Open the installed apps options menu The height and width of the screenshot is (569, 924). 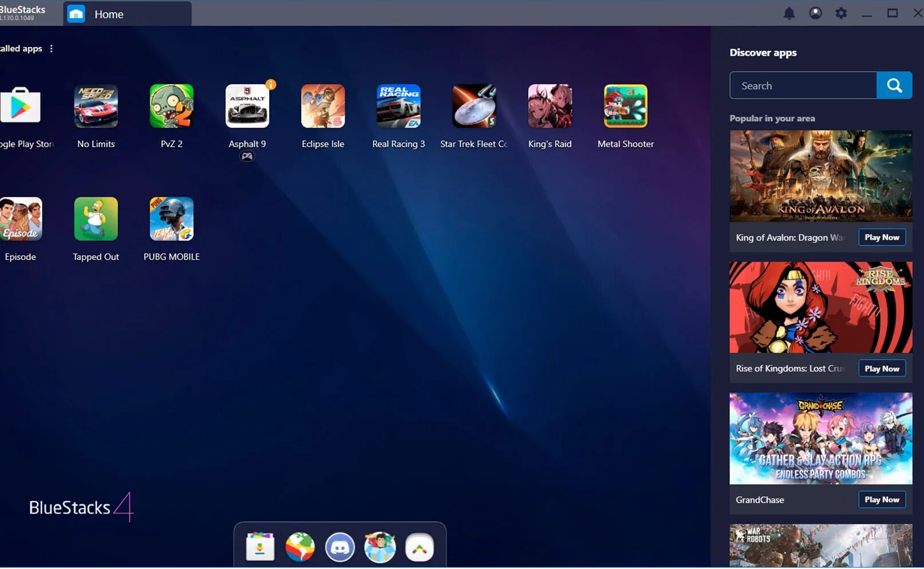52,49
